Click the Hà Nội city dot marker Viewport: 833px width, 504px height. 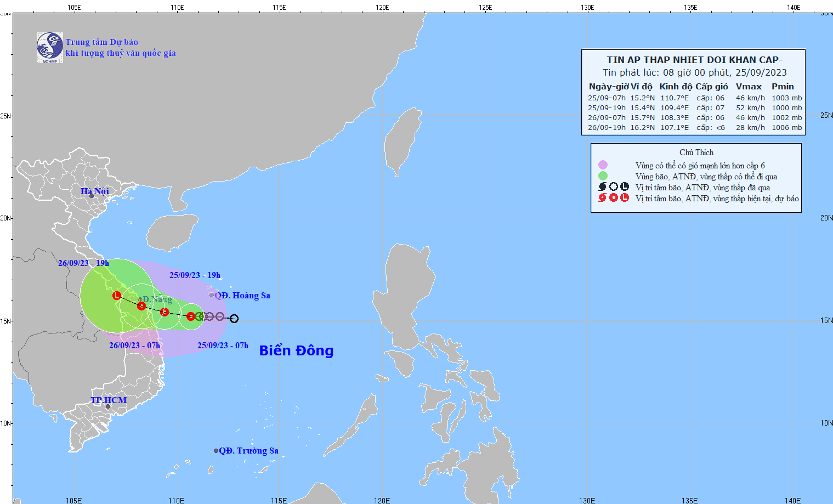[x=92, y=196]
